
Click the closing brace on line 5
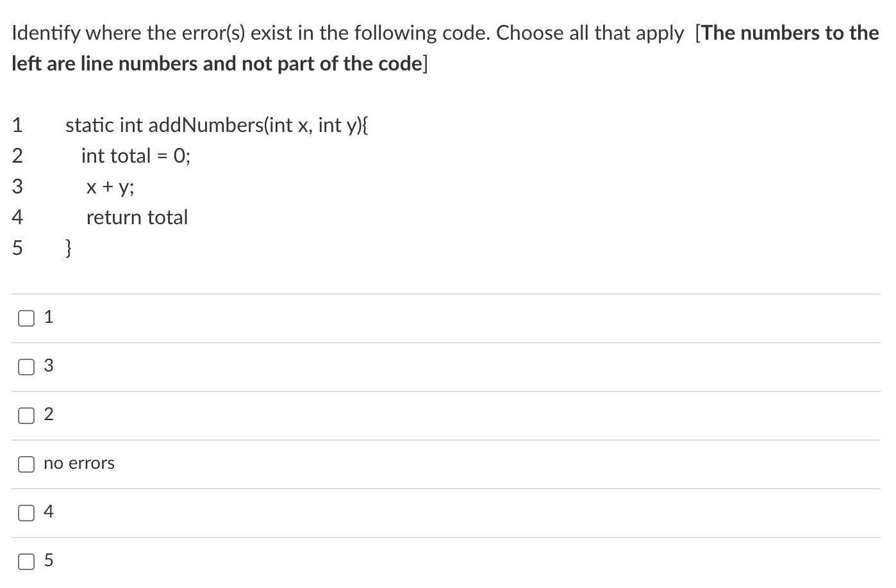[x=67, y=248]
